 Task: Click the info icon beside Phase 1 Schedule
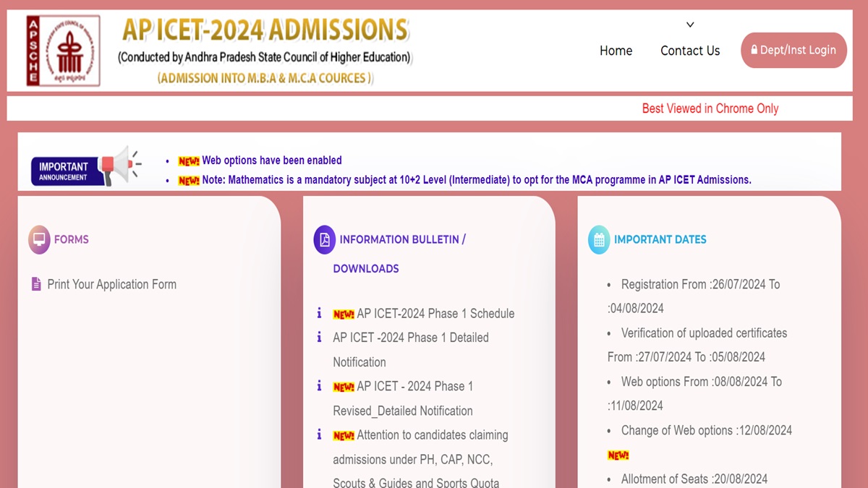click(319, 313)
